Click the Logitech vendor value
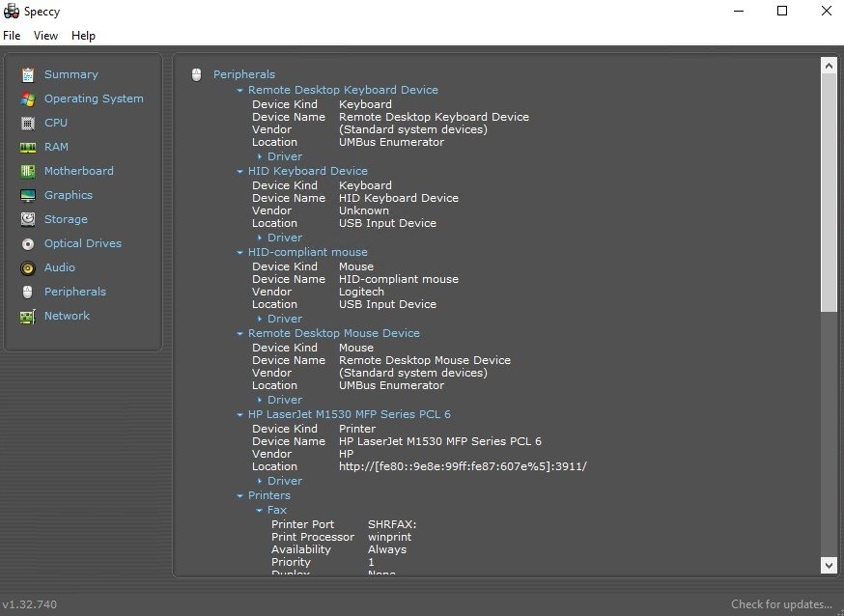The width and height of the screenshot is (844, 616). click(x=361, y=292)
